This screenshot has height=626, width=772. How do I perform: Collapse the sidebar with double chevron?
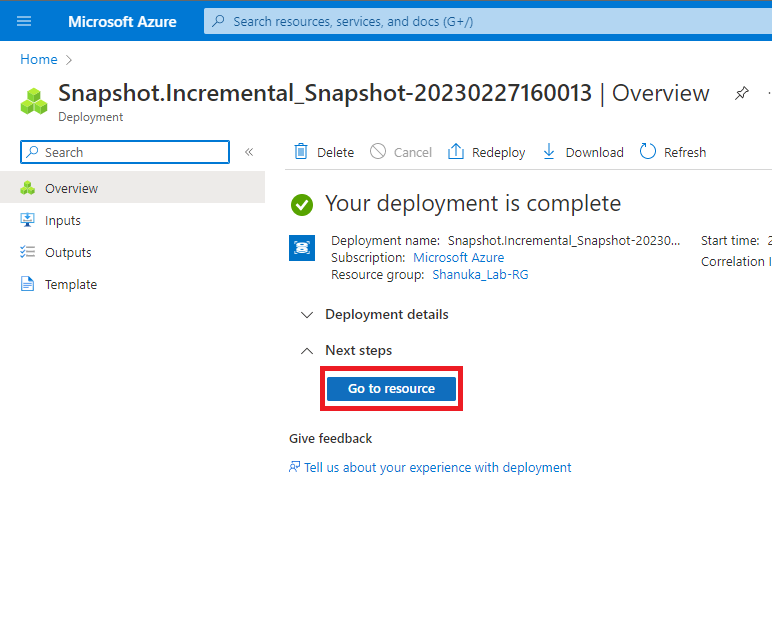click(249, 152)
